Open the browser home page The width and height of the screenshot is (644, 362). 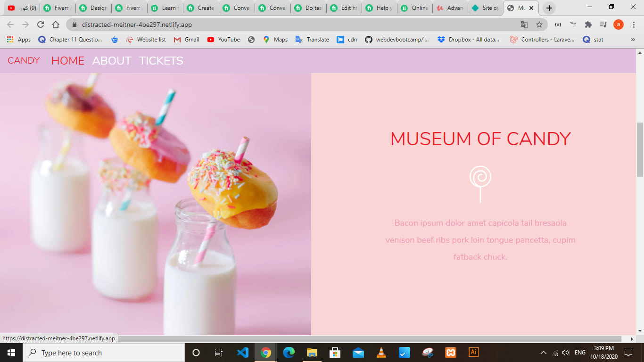coord(56,25)
